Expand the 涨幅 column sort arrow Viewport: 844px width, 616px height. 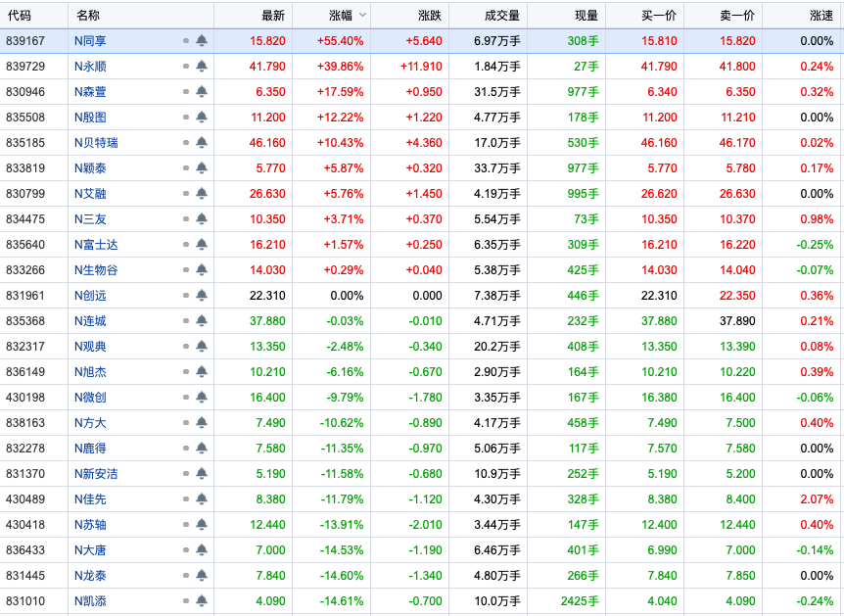coord(362,15)
